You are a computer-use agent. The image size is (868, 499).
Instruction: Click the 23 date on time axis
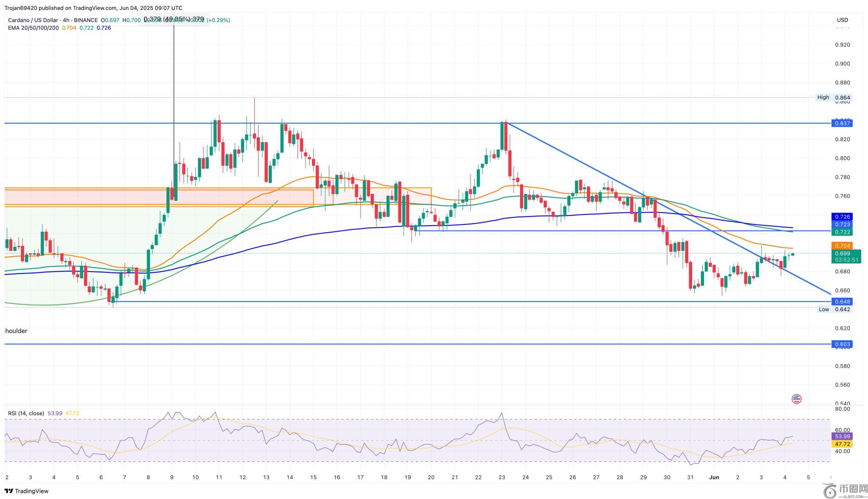[502, 477]
